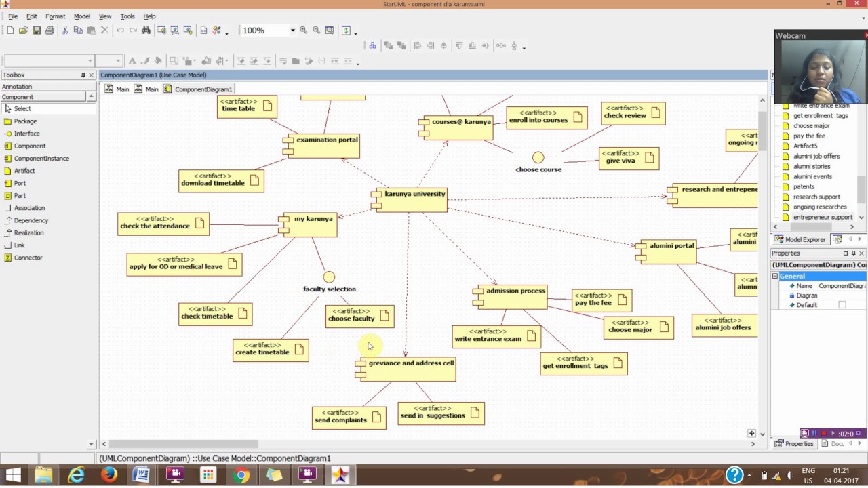The image size is (868, 488).
Task: Select the Dependency tool in Toolbox
Action: tap(31, 220)
